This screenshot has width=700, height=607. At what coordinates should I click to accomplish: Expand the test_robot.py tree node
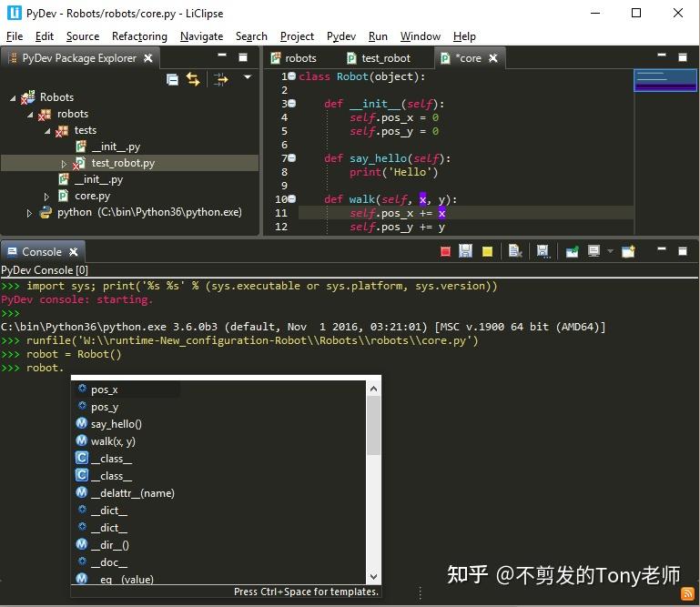64,164
